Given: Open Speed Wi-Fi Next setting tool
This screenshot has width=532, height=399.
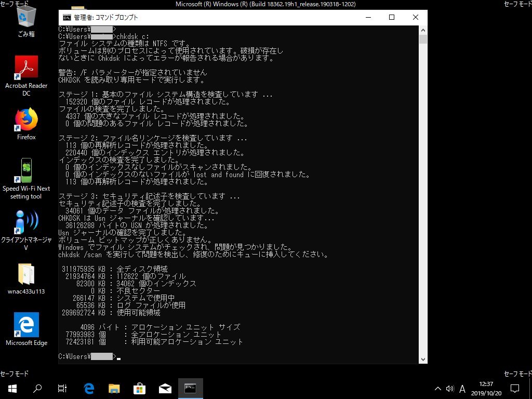Looking at the screenshot, I should (26, 170).
